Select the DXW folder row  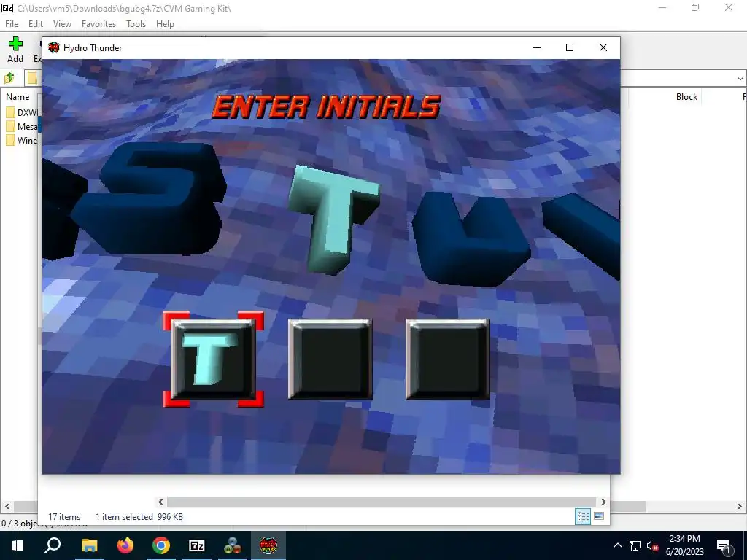pyautogui.click(x=22, y=113)
